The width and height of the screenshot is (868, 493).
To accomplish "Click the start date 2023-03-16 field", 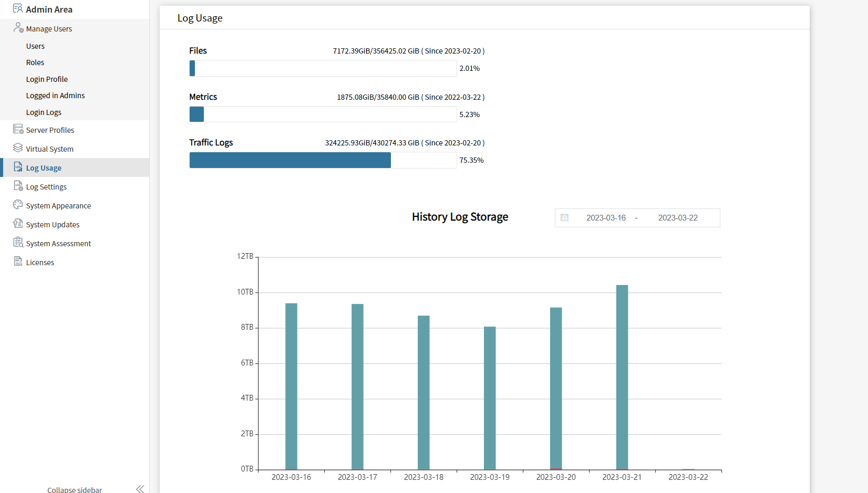I will pyautogui.click(x=606, y=218).
